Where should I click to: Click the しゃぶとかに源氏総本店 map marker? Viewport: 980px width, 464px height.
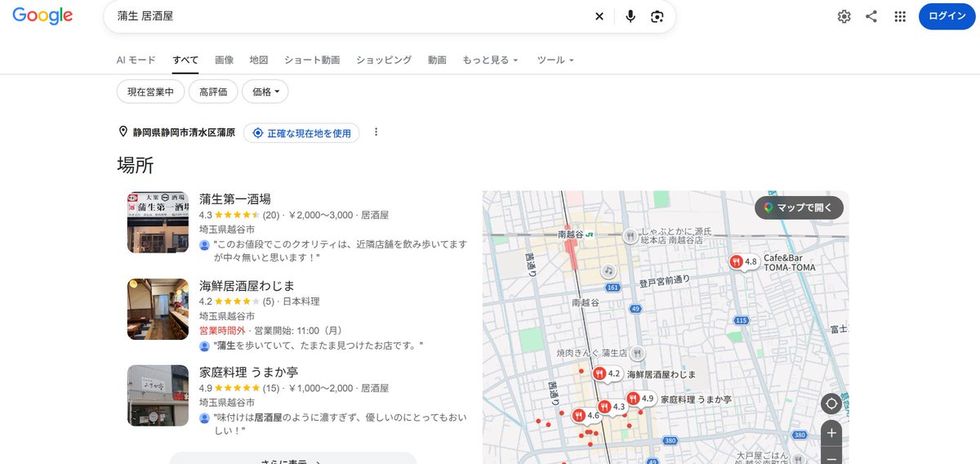click(x=630, y=236)
